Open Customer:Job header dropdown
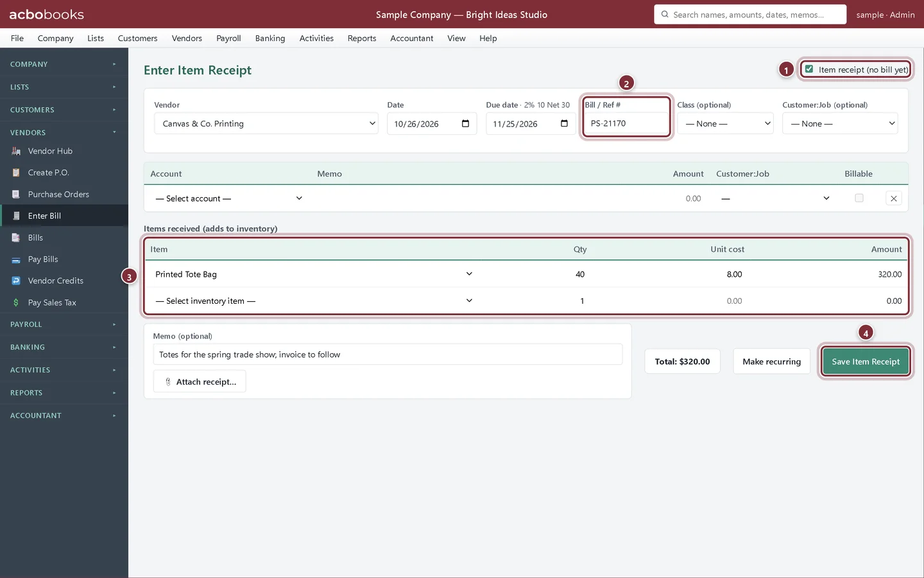Screen dimensions: 924x578 [x=840, y=123]
